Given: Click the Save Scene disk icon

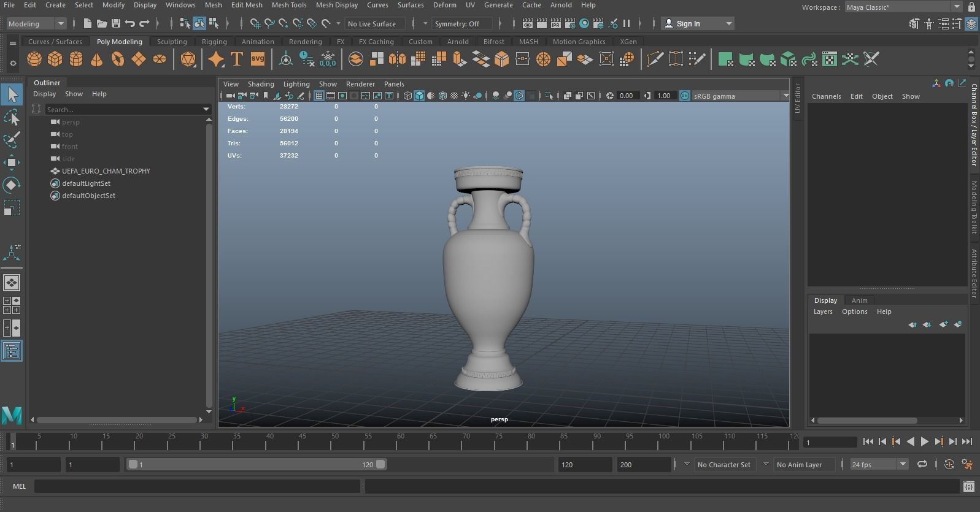Looking at the screenshot, I should [x=115, y=23].
